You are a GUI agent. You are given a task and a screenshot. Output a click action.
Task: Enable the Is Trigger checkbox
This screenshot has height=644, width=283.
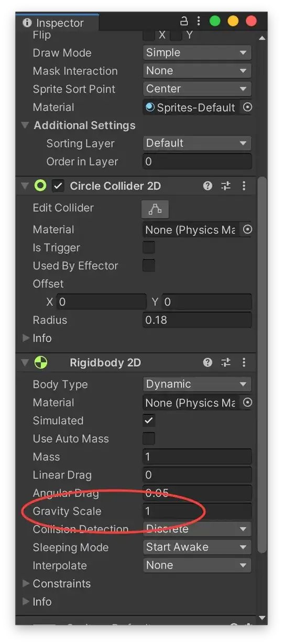tap(149, 247)
